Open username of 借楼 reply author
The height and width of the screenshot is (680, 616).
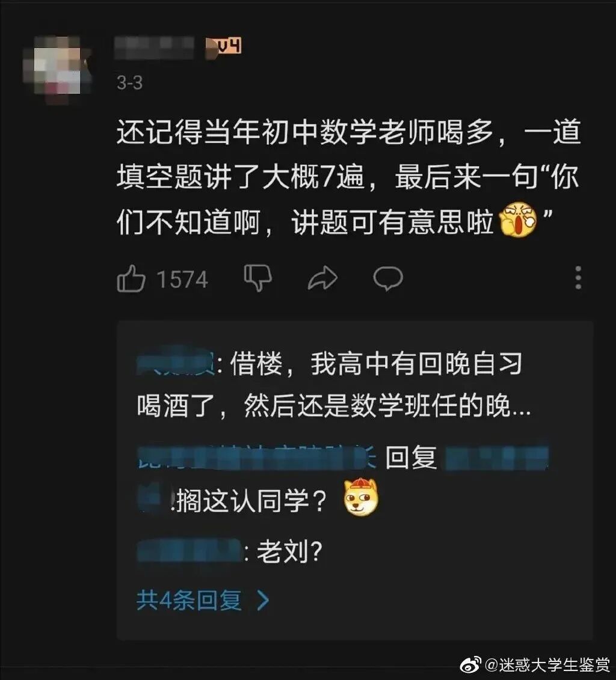pos(176,364)
